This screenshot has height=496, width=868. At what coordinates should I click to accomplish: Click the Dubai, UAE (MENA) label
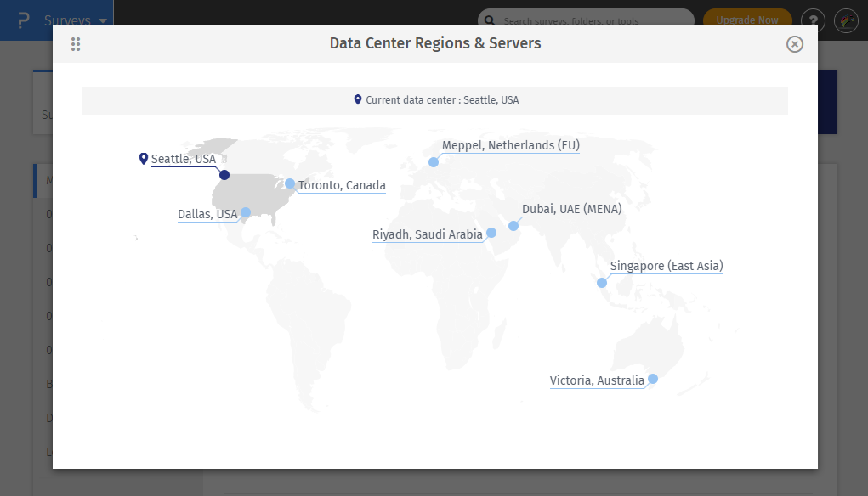572,209
